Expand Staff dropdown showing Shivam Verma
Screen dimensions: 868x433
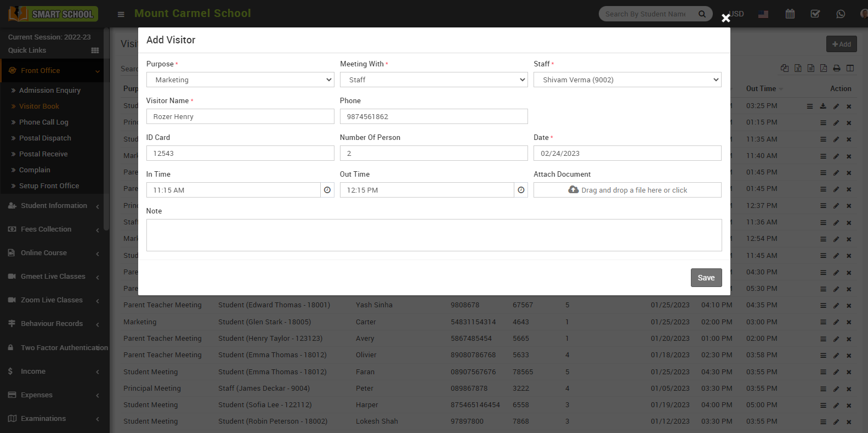click(627, 80)
